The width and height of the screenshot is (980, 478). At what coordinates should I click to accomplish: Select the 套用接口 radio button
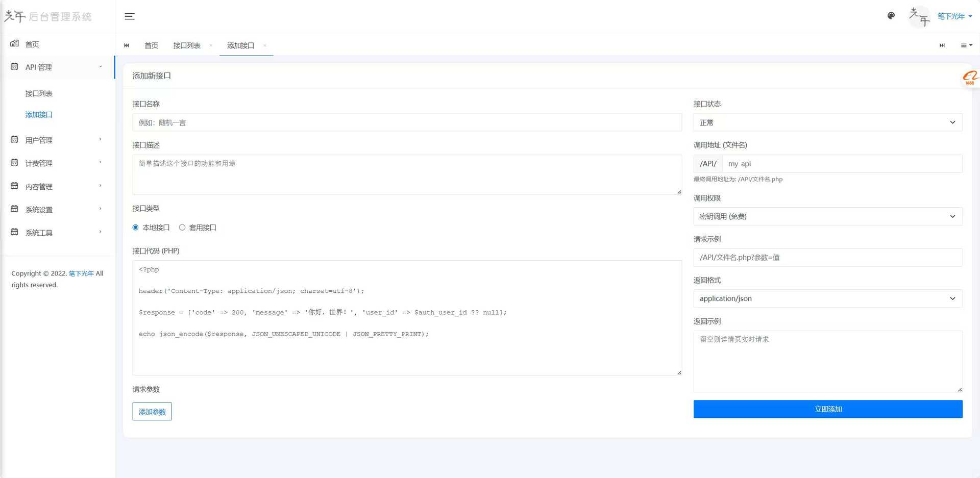click(182, 228)
